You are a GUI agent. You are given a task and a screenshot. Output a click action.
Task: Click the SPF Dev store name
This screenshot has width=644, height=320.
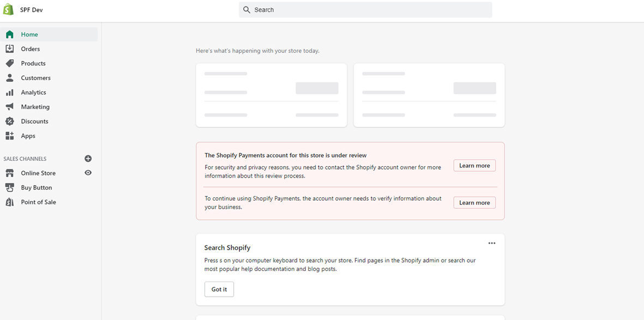coord(32,10)
